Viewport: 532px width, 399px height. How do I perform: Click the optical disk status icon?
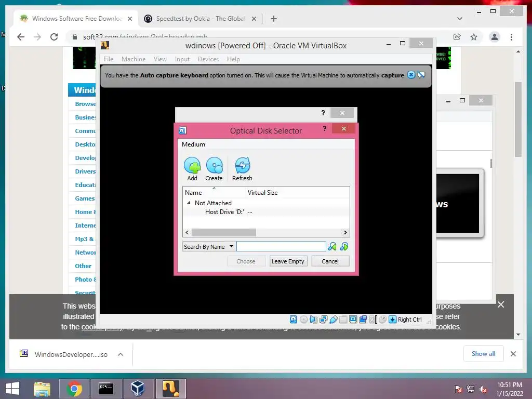click(x=303, y=320)
